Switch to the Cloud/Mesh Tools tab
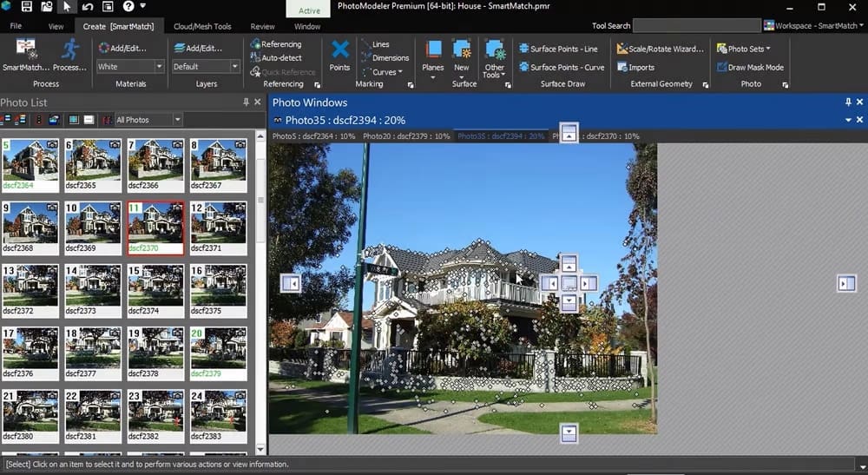Viewport: 868px width, 475px height. (202, 26)
